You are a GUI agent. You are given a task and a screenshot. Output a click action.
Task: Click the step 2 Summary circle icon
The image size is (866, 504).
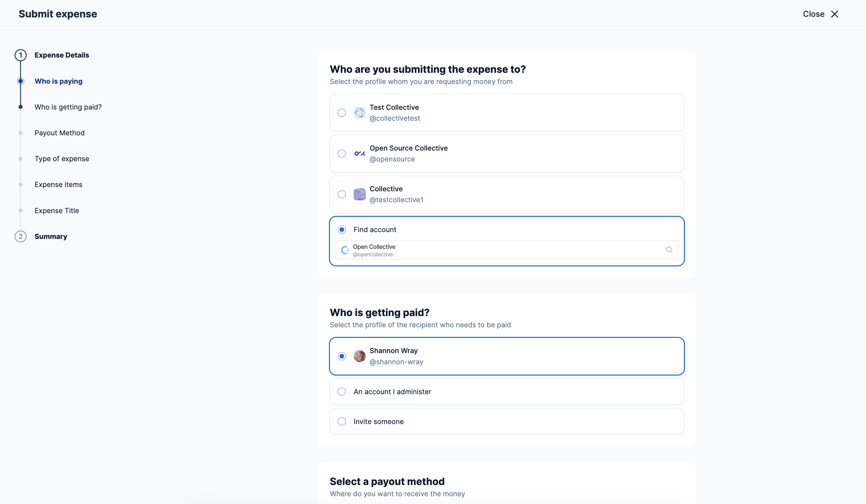21,236
